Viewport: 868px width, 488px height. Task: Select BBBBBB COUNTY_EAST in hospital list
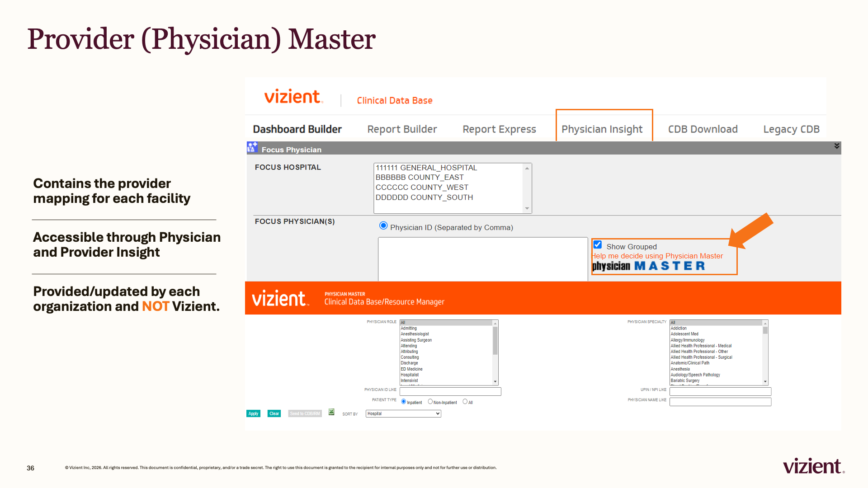point(420,178)
